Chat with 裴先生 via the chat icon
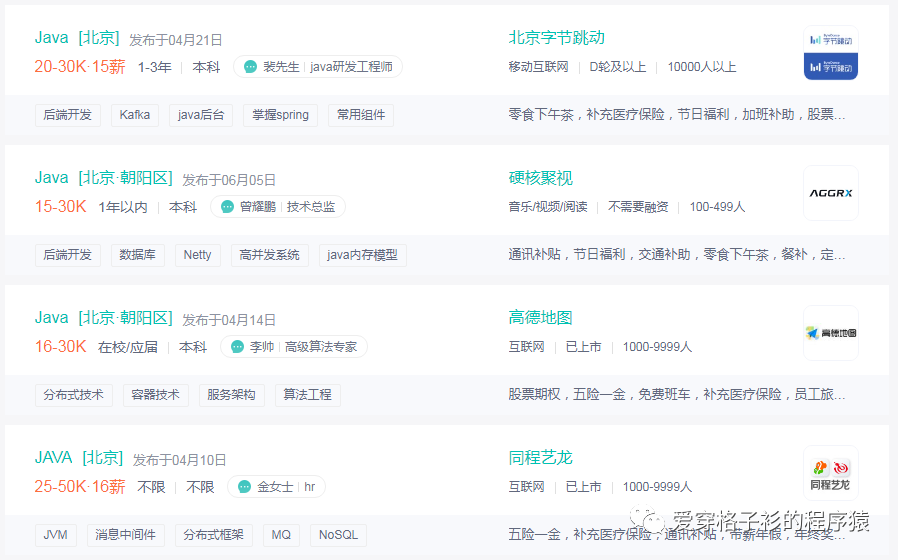This screenshot has width=898, height=560. click(x=250, y=67)
